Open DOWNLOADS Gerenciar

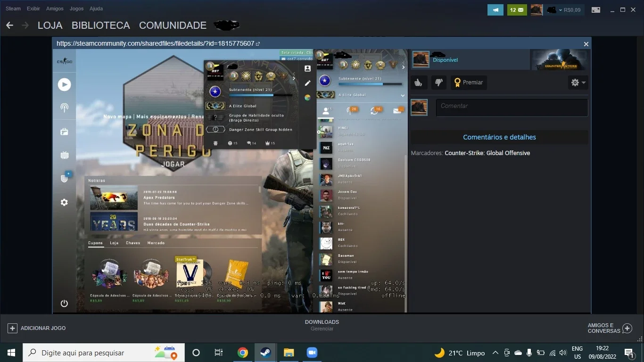pyautogui.click(x=322, y=325)
